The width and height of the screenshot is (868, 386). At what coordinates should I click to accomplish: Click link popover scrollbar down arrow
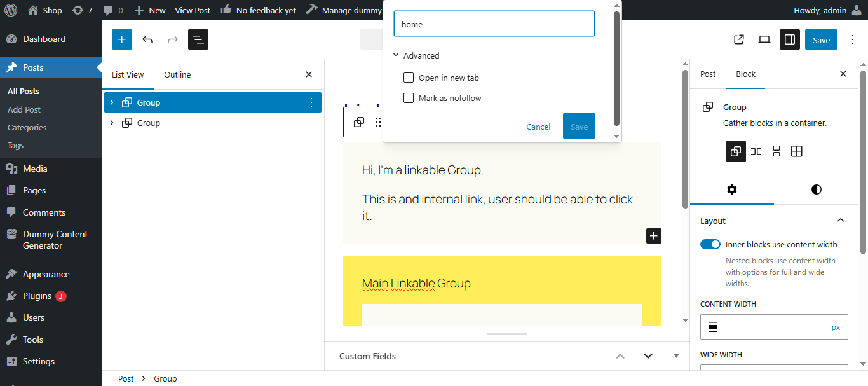click(616, 136)
